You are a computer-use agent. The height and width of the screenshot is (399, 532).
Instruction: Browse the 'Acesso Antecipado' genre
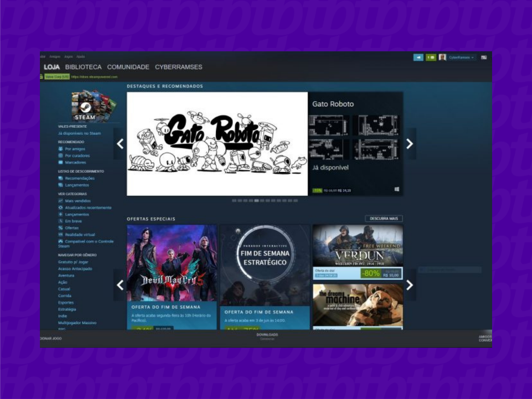point(75,269)
